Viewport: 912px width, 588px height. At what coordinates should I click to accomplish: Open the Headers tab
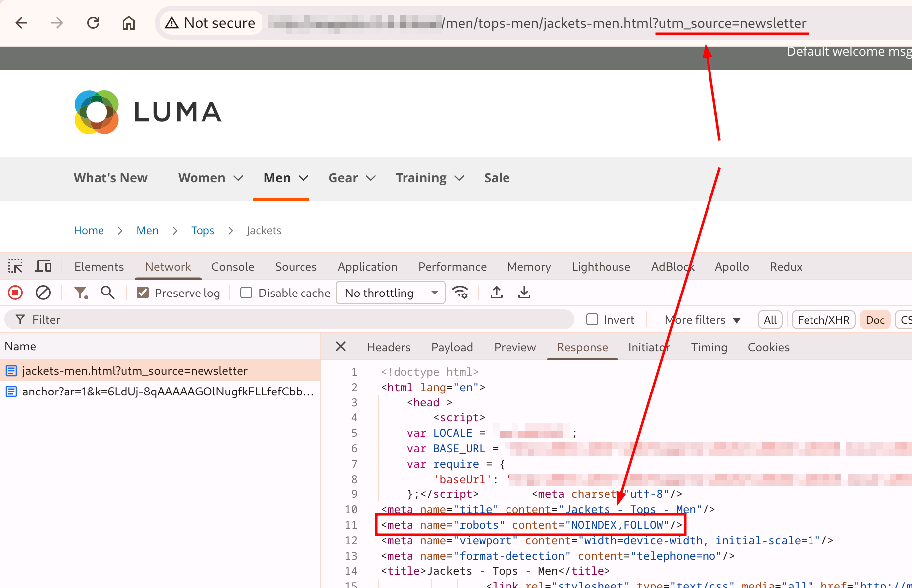coord(389,347)
